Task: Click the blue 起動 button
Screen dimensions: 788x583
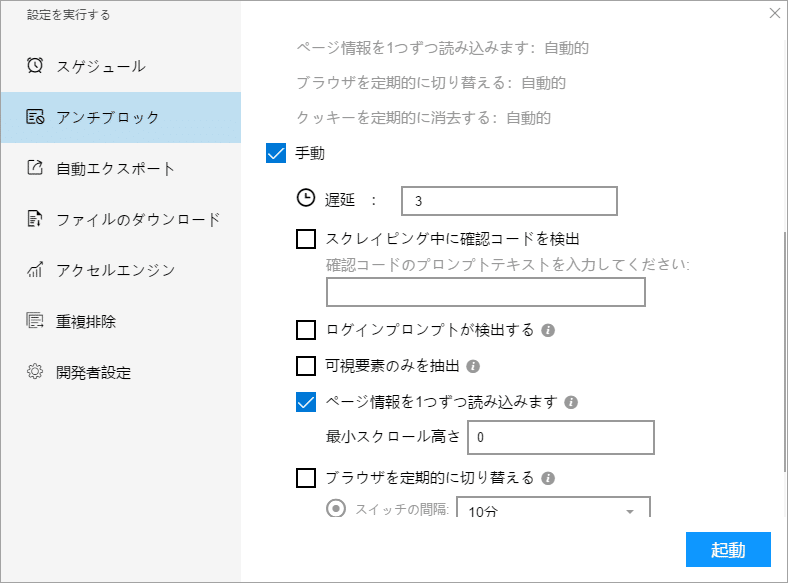Action: click(728, 549)
